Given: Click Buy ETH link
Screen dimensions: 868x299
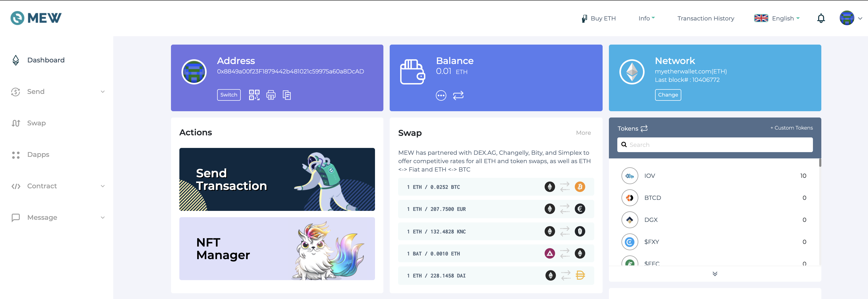Looking at the screenshot, I should click(x=603, y=19).
